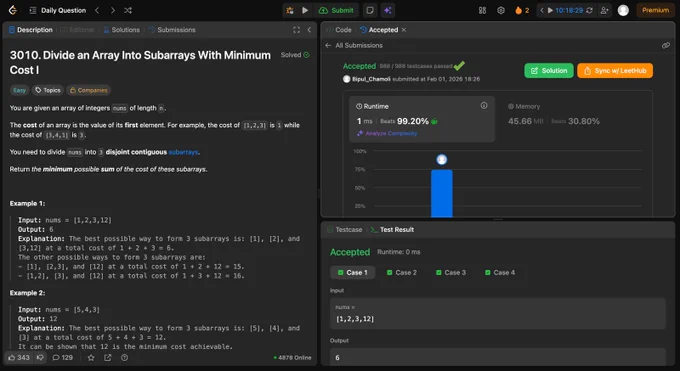Viewport: 680px width, 371px height.
Task: Sync submission with LeetHub
Action: point(615,71)
